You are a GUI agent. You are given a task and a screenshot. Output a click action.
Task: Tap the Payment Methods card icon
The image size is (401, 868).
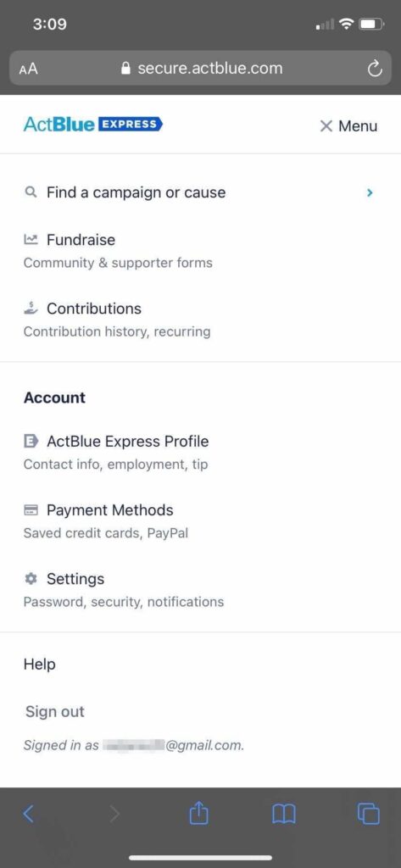[31, 509]
